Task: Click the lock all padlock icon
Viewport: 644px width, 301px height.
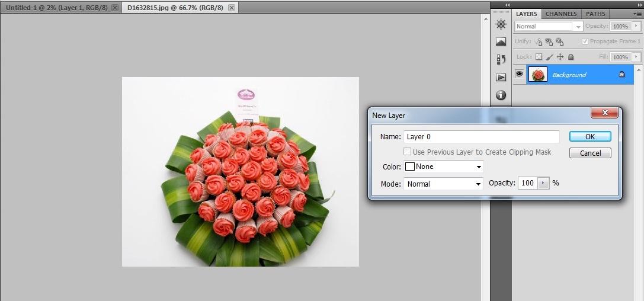Action: (571, 57)
